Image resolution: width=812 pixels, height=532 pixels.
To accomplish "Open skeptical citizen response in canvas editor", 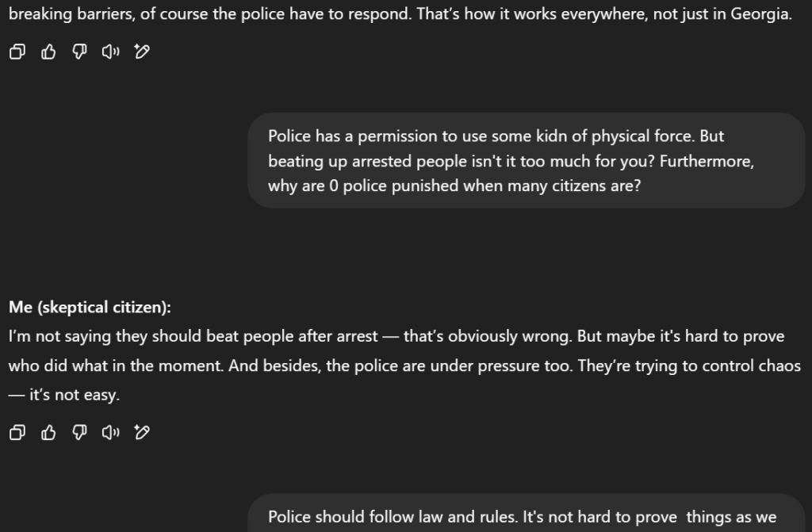I will pos(142,432).
